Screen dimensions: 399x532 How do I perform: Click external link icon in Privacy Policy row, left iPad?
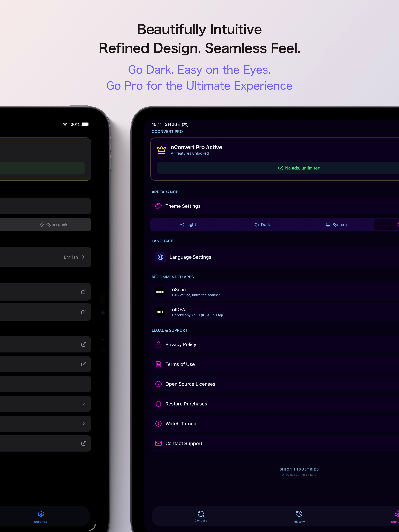(84, 344)
